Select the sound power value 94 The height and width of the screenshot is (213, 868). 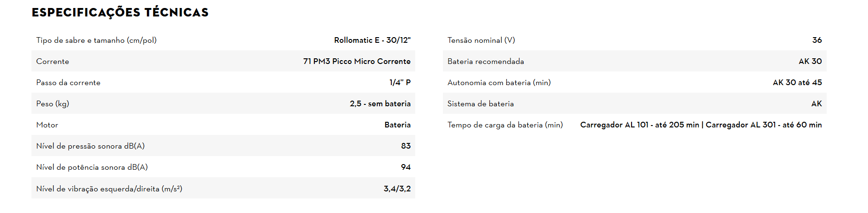coord(405,167)
